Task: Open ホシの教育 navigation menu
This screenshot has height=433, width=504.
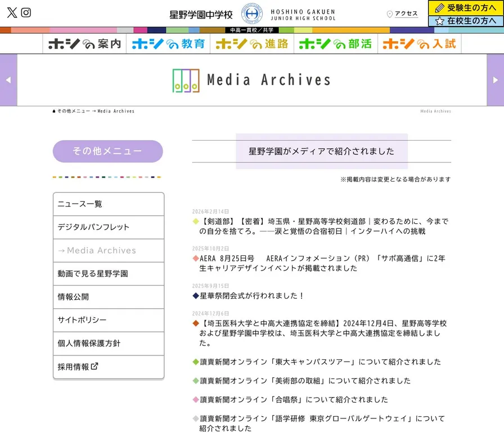Action: [x=168, y=44]
